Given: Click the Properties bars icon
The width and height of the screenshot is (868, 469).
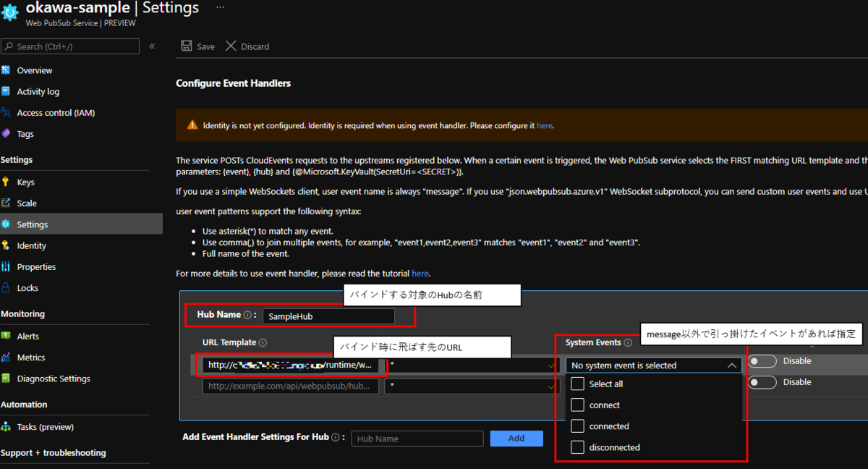Looking at the screenshot, I should (7, 266).
